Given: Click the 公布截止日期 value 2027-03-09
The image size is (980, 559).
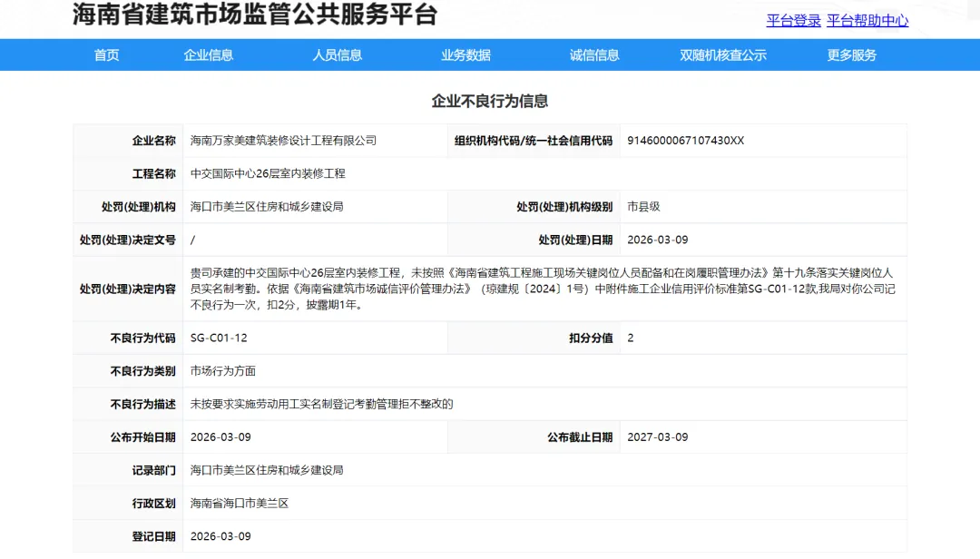Looking at the screenshot, I should 658,437.
